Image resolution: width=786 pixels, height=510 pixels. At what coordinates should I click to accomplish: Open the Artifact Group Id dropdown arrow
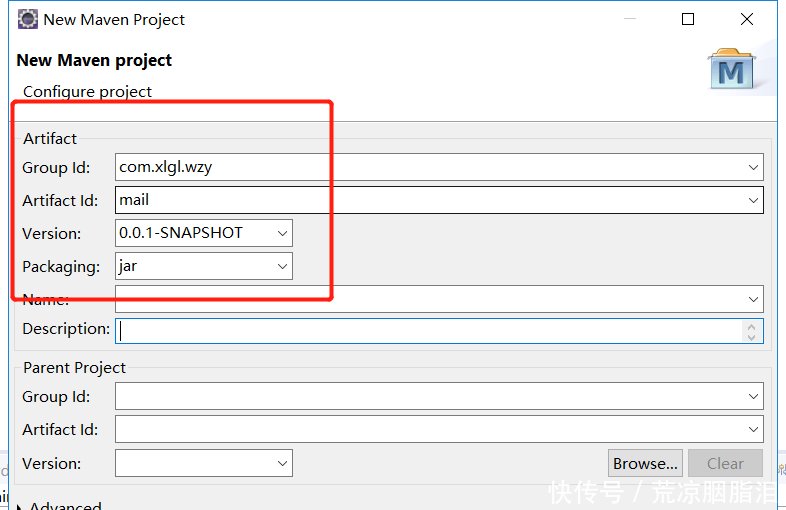click(753, 168)
